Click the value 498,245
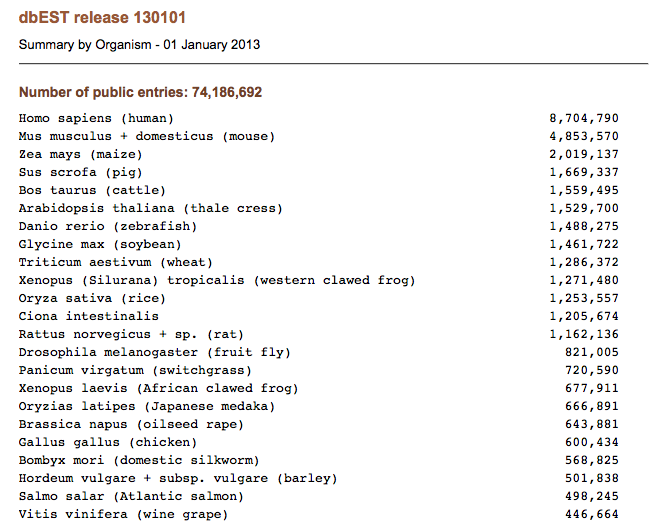The image size is (659, 525). (592, 496)
